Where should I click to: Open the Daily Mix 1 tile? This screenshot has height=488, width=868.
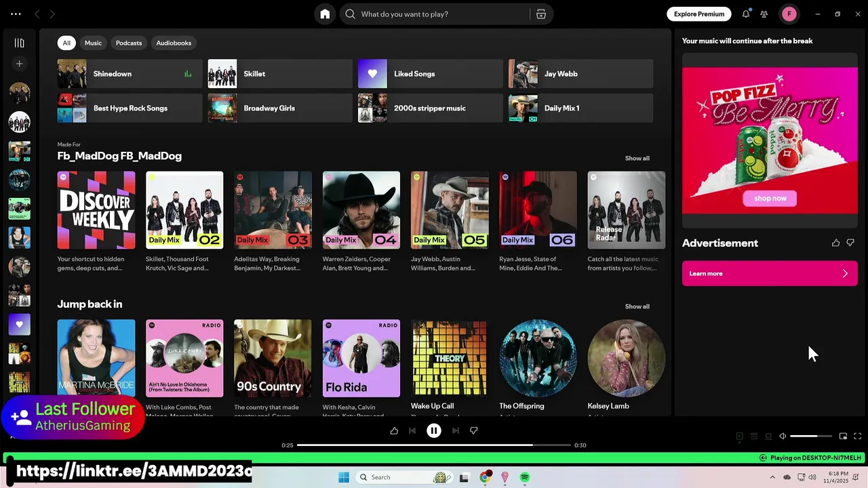point(580,108)
